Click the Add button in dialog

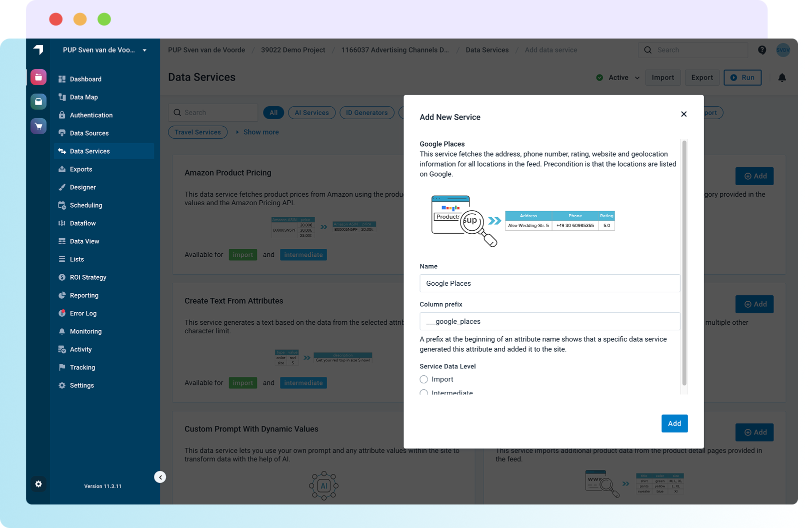pyautogui.click(x=674, y=423)
